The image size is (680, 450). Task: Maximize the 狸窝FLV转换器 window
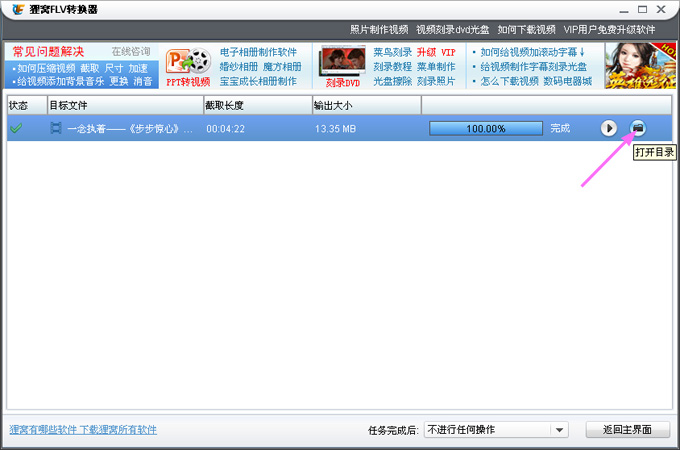pos(642,9)
